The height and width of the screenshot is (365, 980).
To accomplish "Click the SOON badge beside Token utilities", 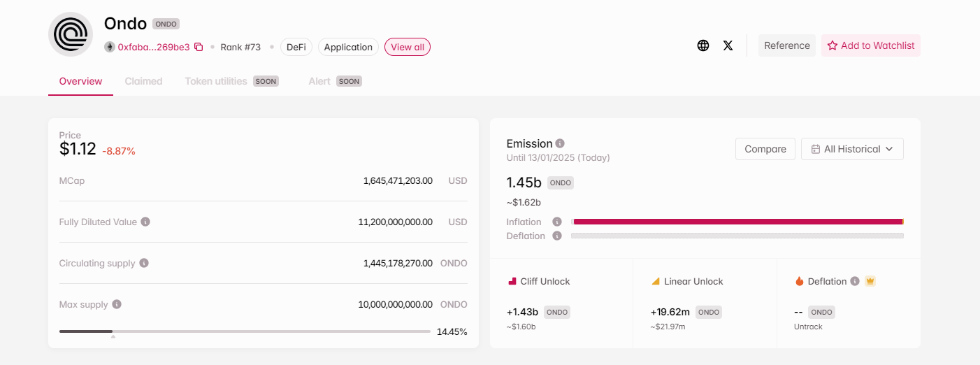I will [266, 81].
